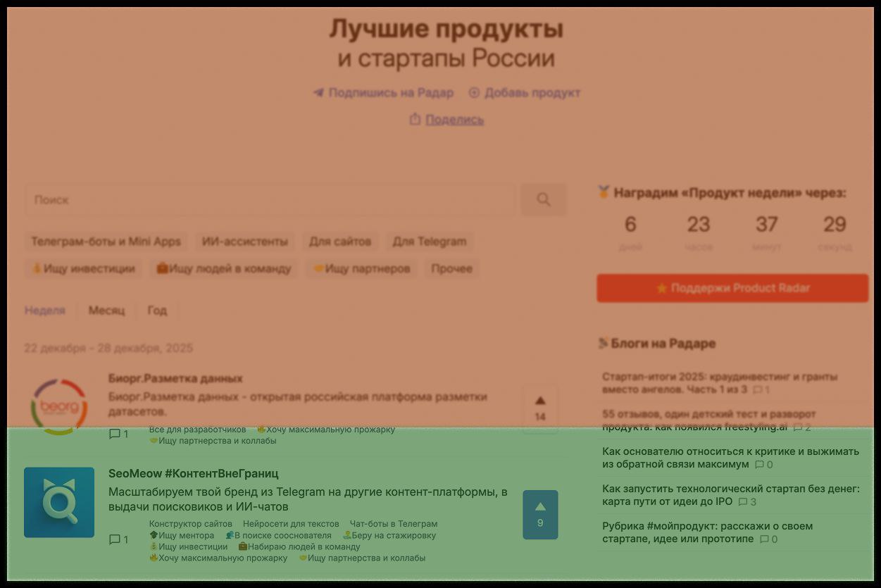The width and height of the screenshot is (881, 588).
Task: Filter by Телеграм-боты и Mini Apps tag
Action: click(106, 242)
